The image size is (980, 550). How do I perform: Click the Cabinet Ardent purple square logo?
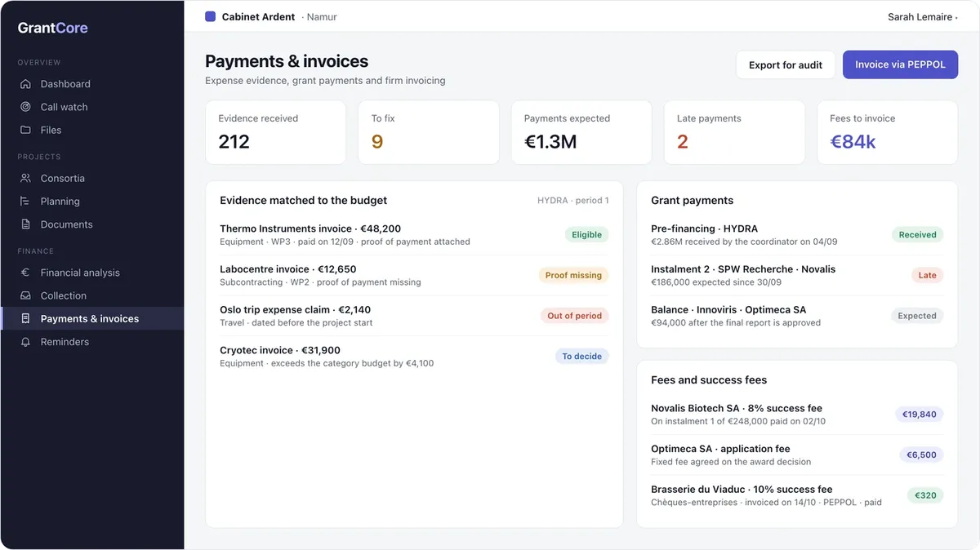click(210, 16)
